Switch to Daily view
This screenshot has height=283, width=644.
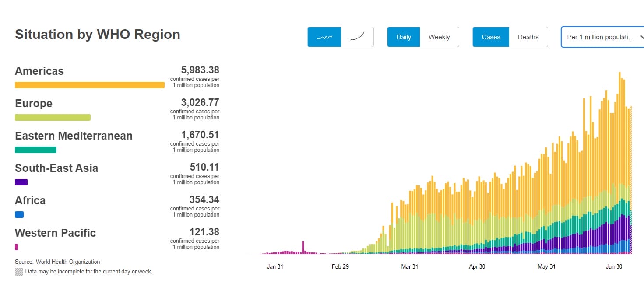coord(403,37)
